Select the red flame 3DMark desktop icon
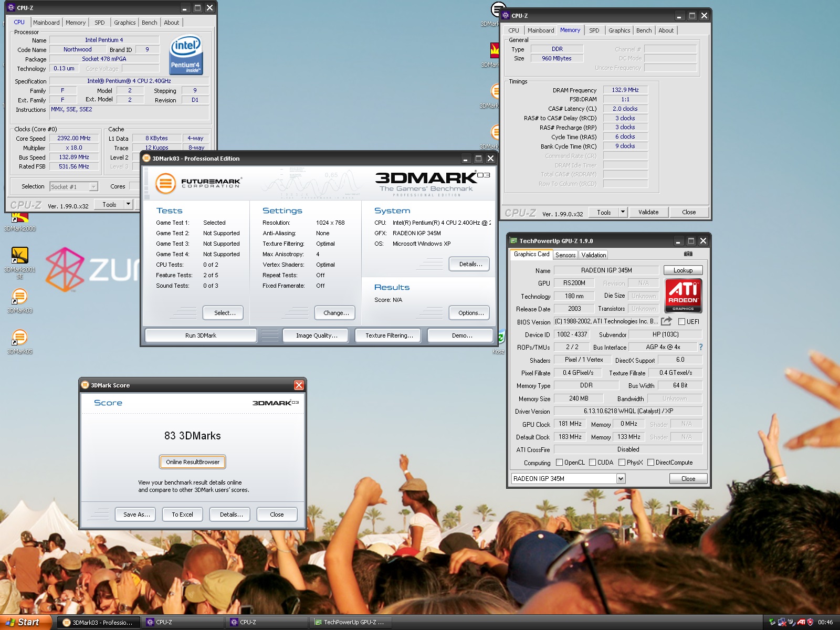840x630 pixels. coord(495,50)
